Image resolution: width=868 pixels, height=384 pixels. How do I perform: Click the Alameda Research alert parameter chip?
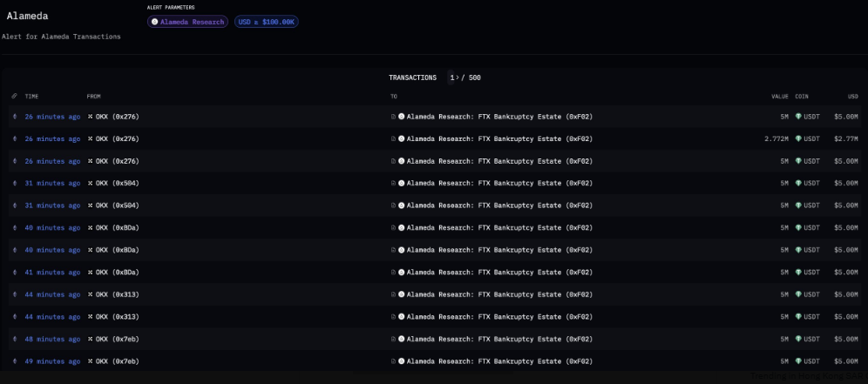(x=187, y=22)
